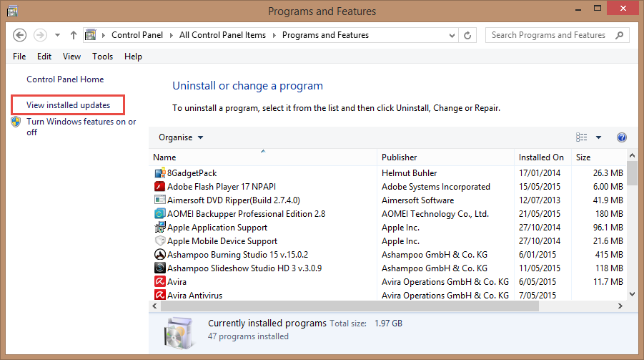Click the AOMEI Backupper icon
The width and height of the screenshot is (644, 360).
coord(160,214)
